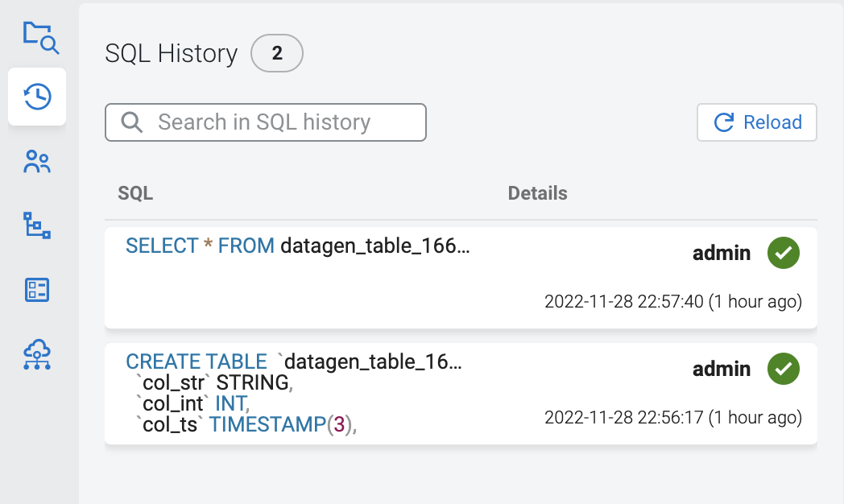This screenshot has height=504, width=844.
Task: Click the SQL column header
Action: pyautogui.click(x=135, y=193)
